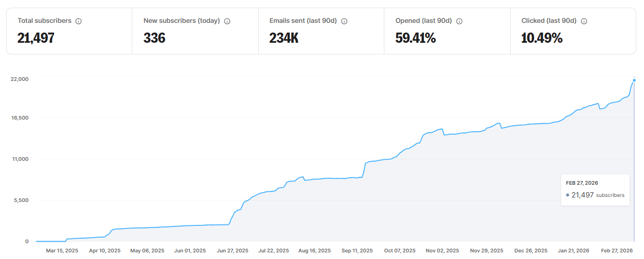644x259 pixels.
Task: Click the Oct 07, 2025 axis label
Action: [x=400, y=250]
